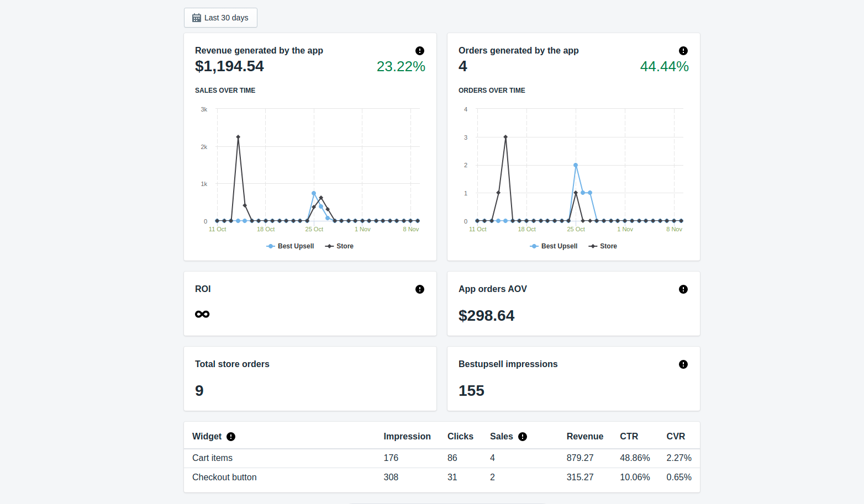Click the 0.65% CVR cell
Screen dimensions: 864x504
pos(679,478)
